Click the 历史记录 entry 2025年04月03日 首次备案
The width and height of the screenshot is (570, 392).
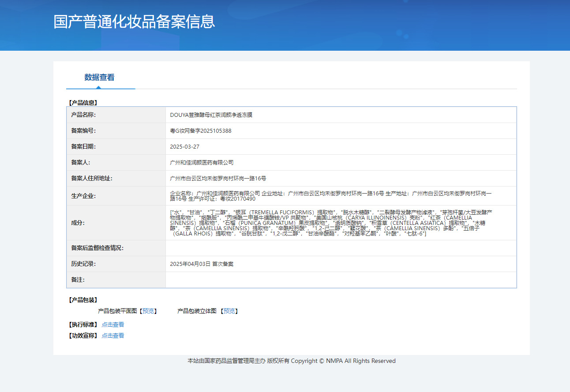pyautogui.click(x=202, y=264)
